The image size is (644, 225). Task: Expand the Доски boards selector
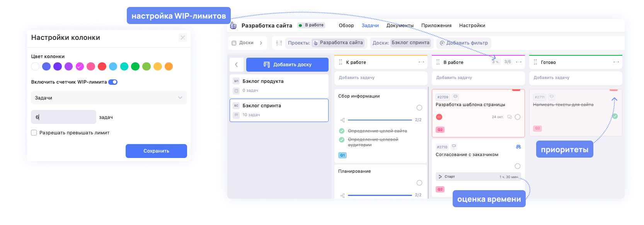[x=247, y=43]
